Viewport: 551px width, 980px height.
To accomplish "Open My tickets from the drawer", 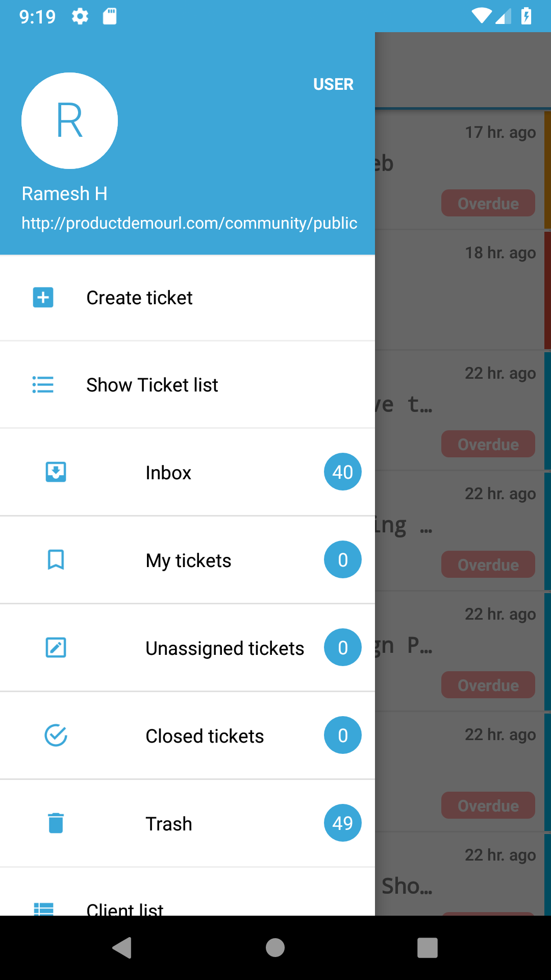I will coord(188,560).
